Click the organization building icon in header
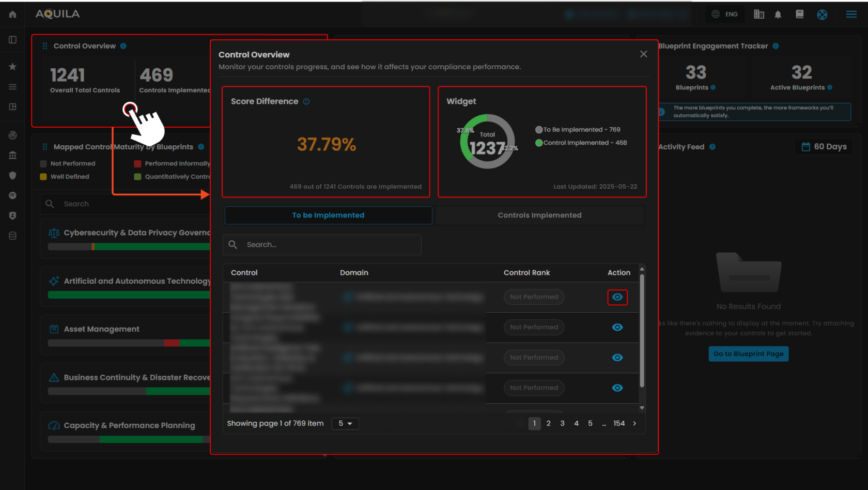This screenshot has width=868, height=490. [758, 14]
